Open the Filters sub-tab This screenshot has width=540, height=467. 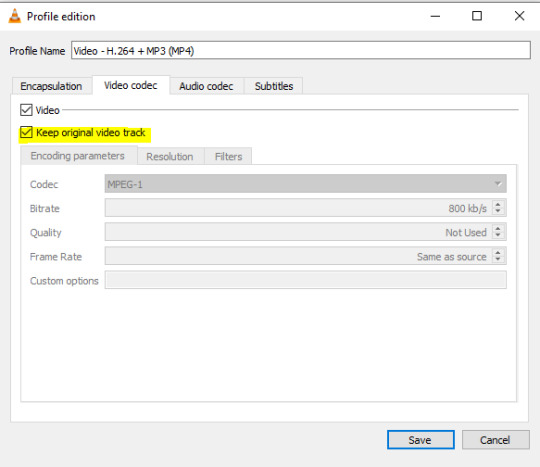click(228, 157)
